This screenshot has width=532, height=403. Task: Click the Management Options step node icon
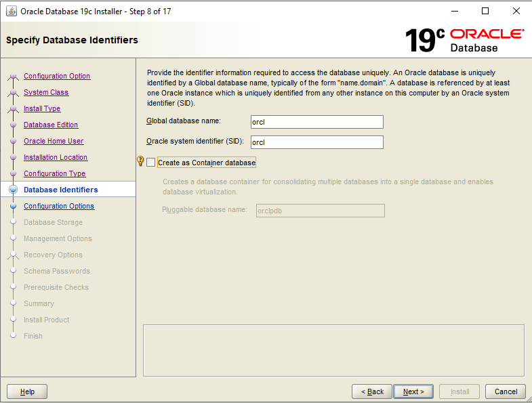[14, 238]
